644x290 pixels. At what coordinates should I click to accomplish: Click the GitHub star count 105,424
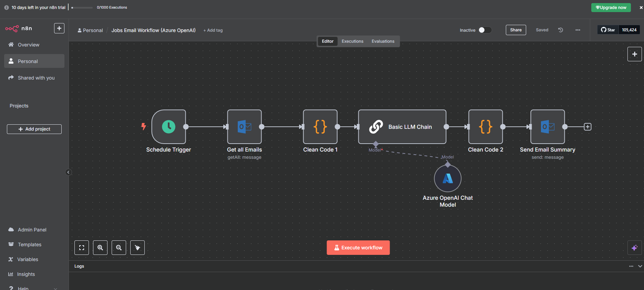[629, 30]
